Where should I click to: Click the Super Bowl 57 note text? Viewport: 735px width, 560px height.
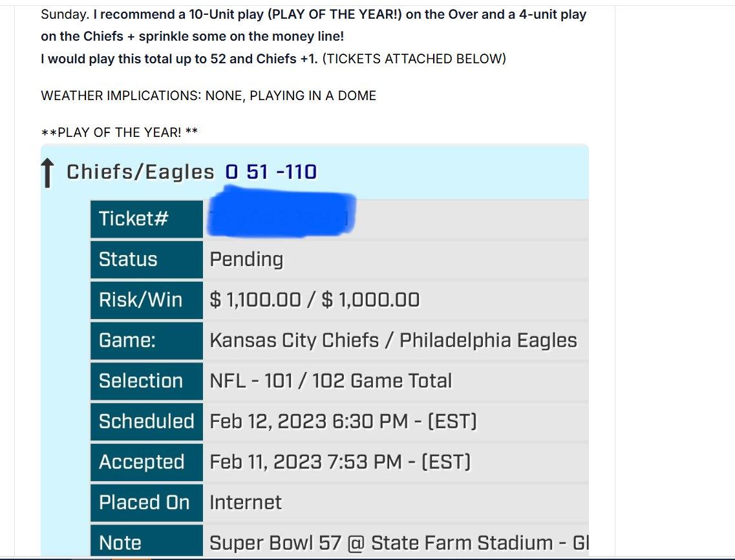[399, 543]
